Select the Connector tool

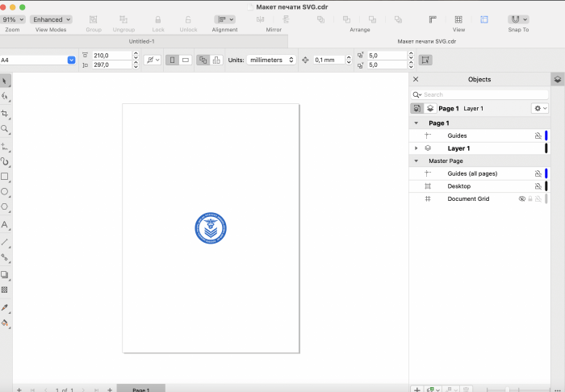coord(5,257)
